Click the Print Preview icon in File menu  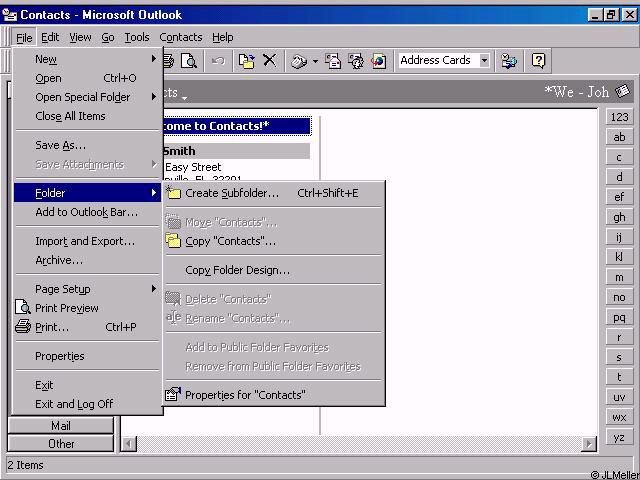(23, 307)
